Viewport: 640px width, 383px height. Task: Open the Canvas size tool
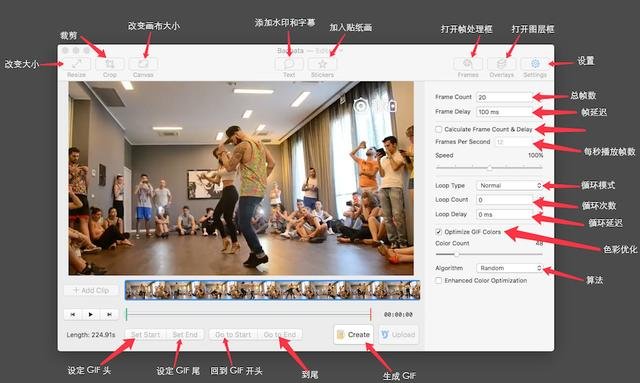coord(143,64)
